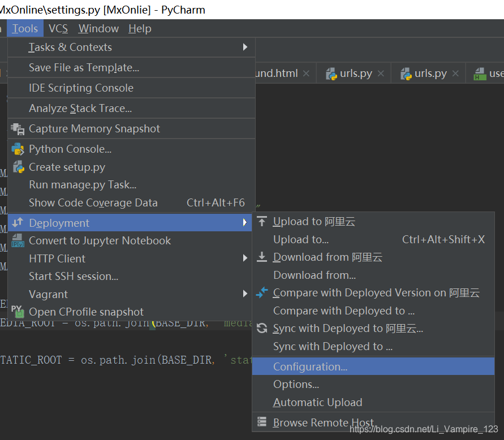This screenshot has width=504, height=440.
Task: Choose Upload to... menu item
Action: (373, 239)
